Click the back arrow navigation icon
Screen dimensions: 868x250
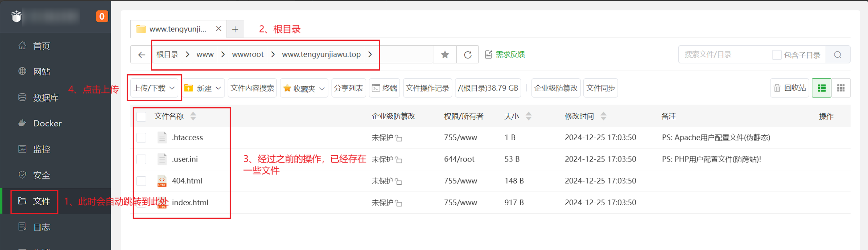[142, 54]
